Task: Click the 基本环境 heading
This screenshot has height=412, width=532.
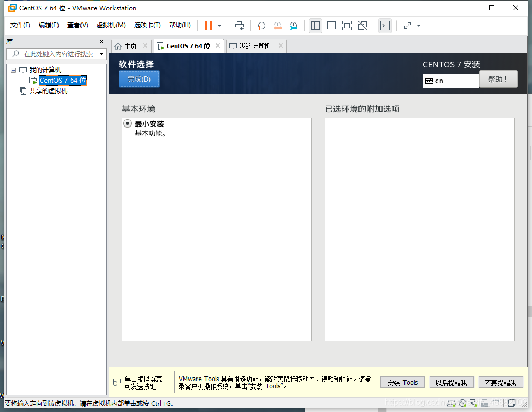Action: [x=138, y=109]
